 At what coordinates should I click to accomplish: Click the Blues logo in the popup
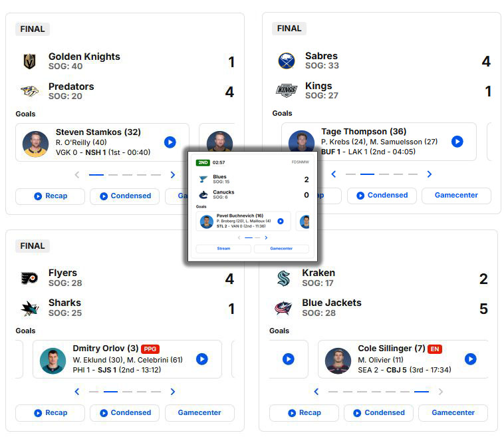tap(203, 179)
